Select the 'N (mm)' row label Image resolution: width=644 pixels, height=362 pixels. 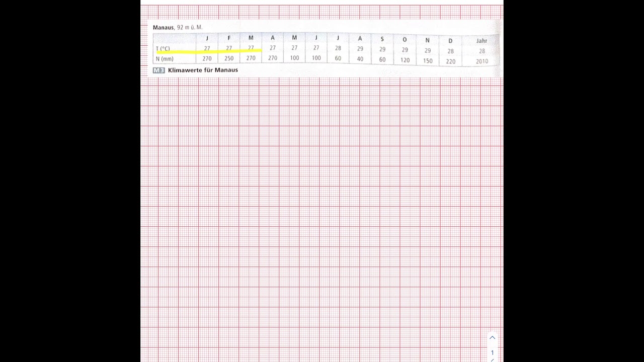[164, 59]
